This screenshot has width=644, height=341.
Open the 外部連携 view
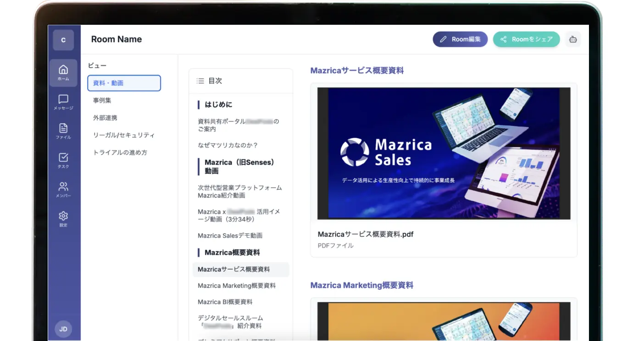pos(105,118)
